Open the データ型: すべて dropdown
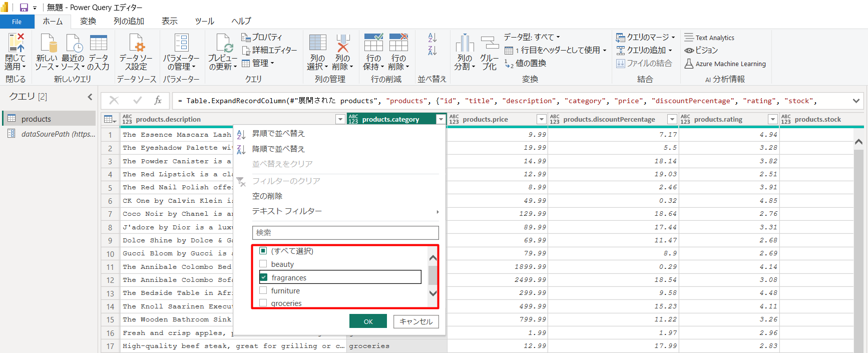The width and height of the screenshot is (868, 353). point(532,37)
